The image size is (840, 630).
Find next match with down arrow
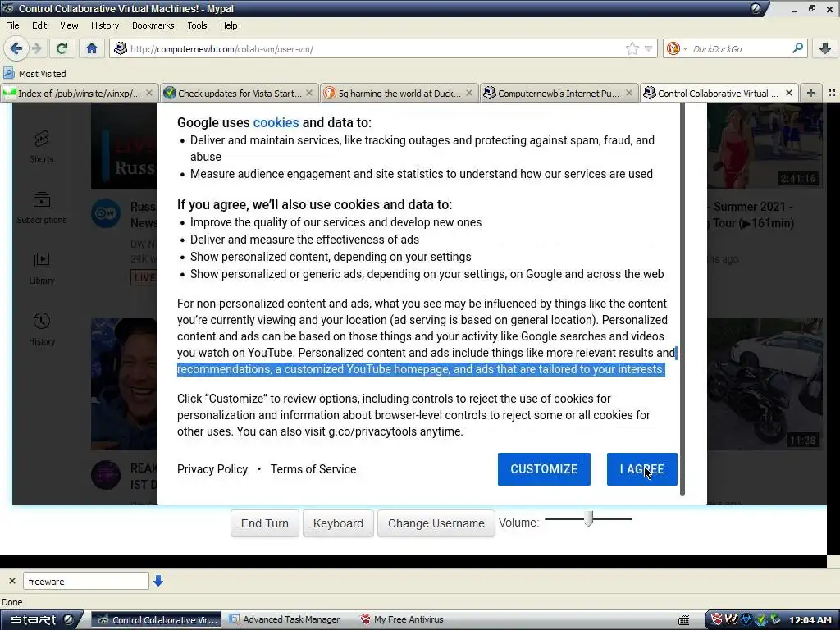click(158, 581)
